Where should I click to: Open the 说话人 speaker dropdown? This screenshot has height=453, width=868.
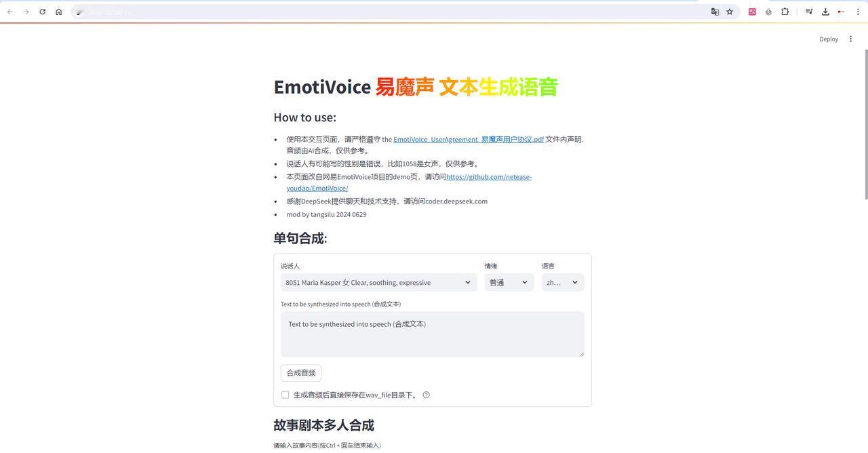(x=378, y=282)
